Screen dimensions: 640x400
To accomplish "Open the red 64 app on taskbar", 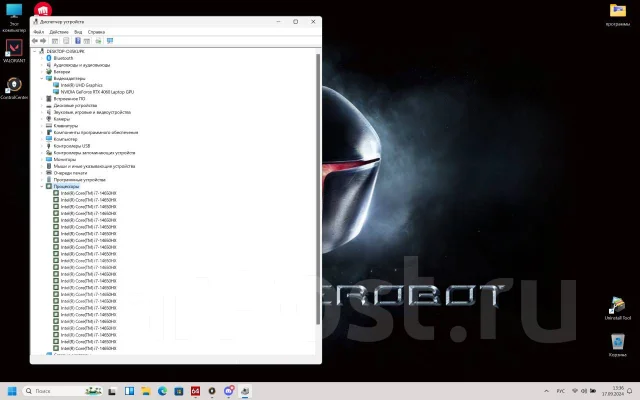I will click(196, 391).
